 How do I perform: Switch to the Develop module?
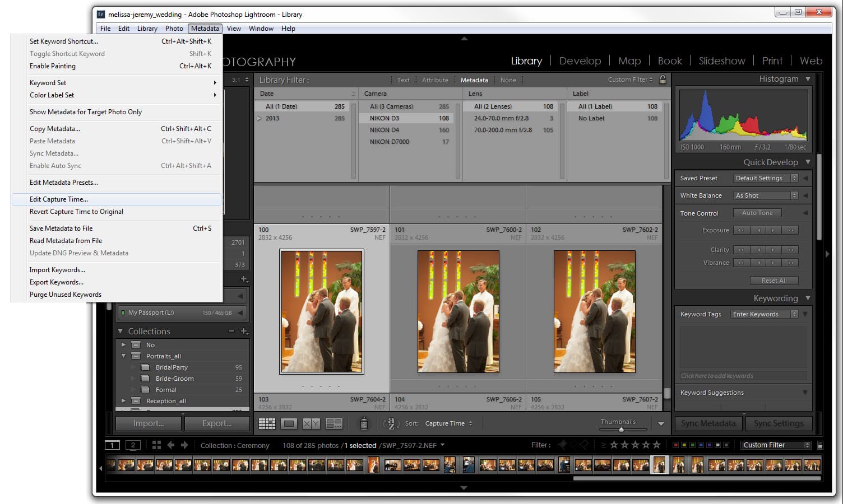tap(580, 60)
